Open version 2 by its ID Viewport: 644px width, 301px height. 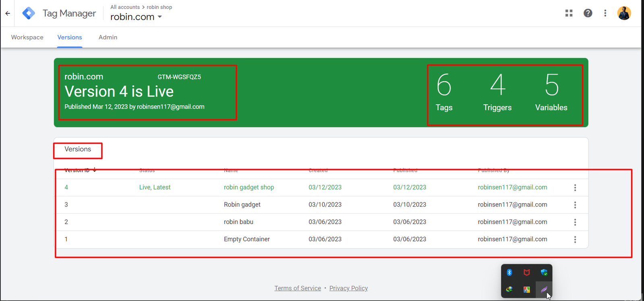(x=66, y=222)
